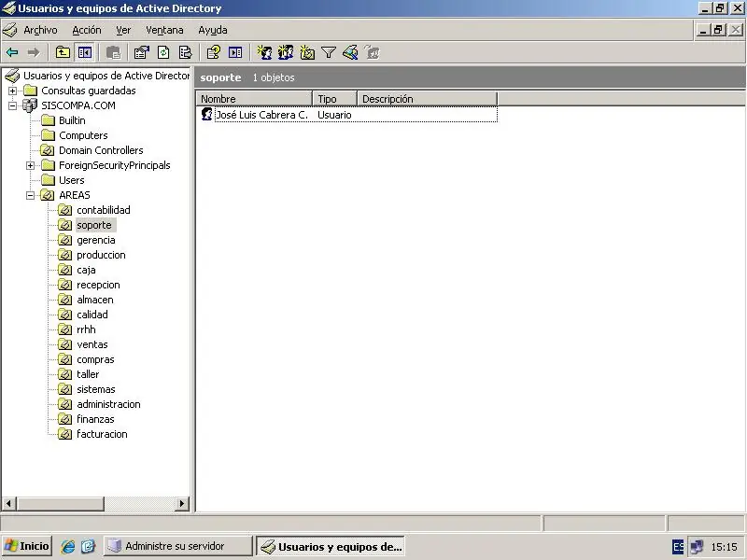Select the produccion organizational unit
The height and width of the screenshot is (560, 747).
(x=101, y=255)
